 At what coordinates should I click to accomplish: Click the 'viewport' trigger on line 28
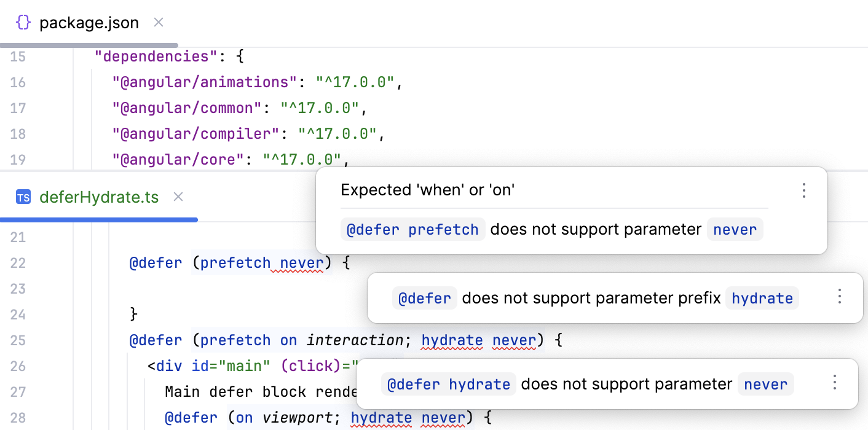[x=299, y=417]
